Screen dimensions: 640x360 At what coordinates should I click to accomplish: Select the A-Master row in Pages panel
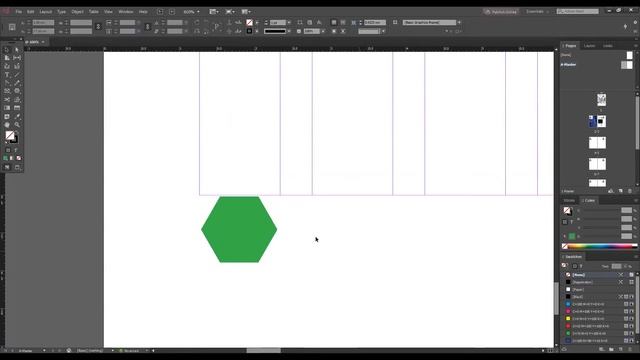[x=597, y=64]
